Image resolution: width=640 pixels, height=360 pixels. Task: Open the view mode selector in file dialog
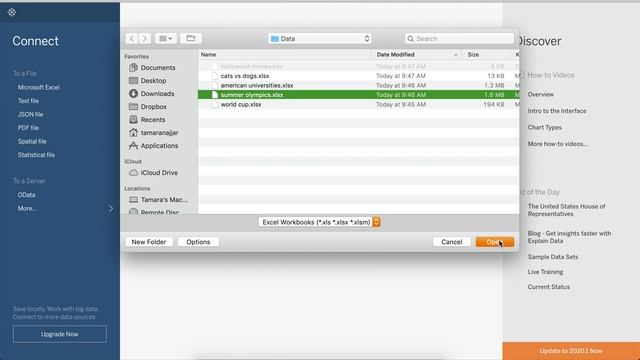pyautogui.click(x=166, y=38)
